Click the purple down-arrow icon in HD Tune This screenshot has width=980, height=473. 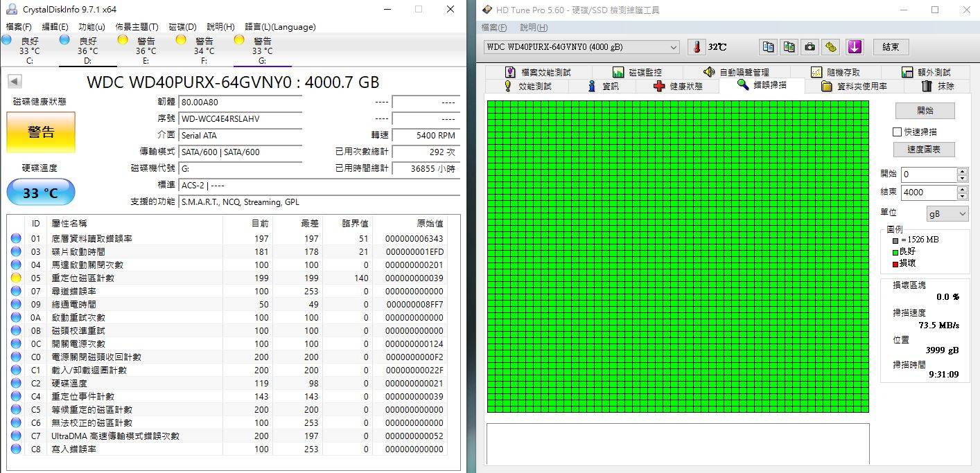pos(855,47)
